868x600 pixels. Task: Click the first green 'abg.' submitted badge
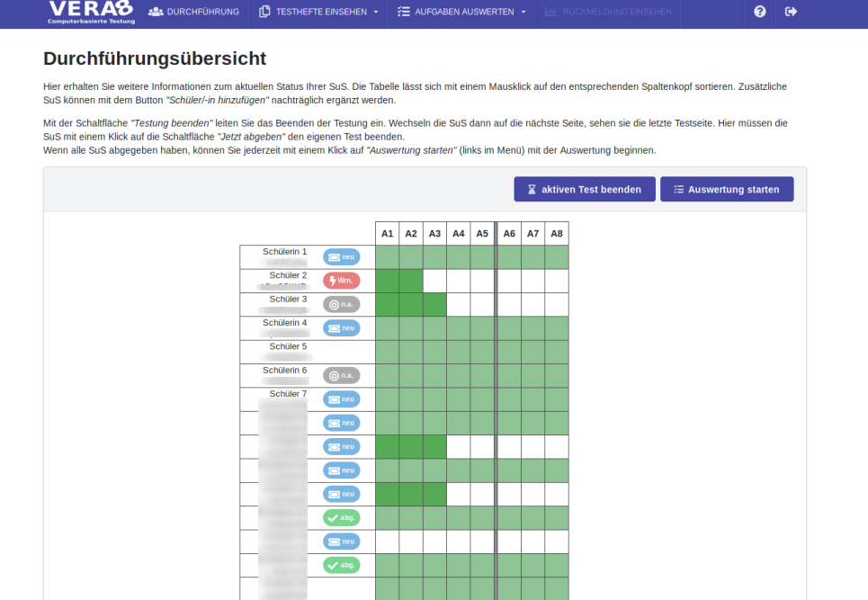pyautogui.click(x=341, y=517)
